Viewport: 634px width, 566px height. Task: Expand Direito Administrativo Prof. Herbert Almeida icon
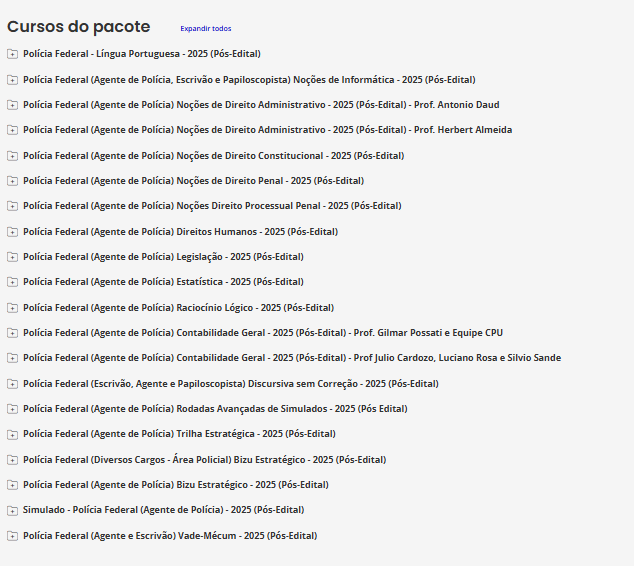tap(13, 130)
